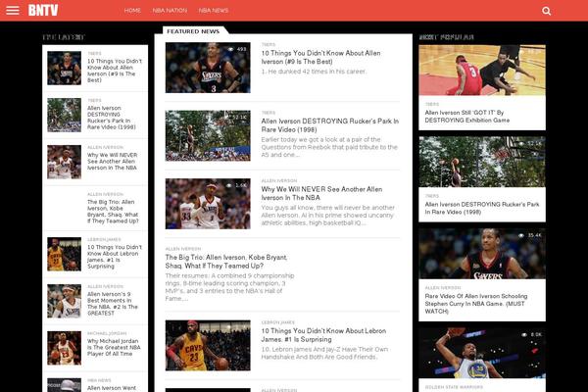This screenshot has height=392, width=588.
Task: Open latest link The Big Trio
Action: [x=113, y=212]
